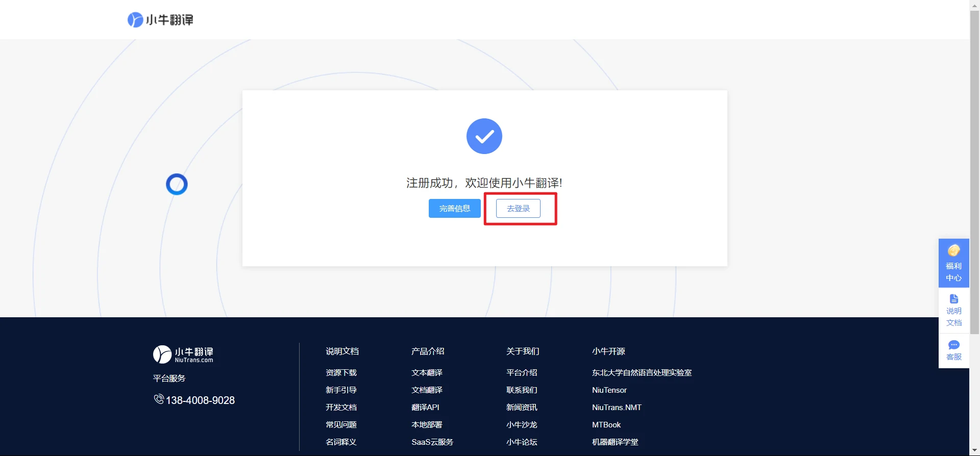Open the NiuTrans.NMT link
980x456 pixels.
[x=617, y=408]
